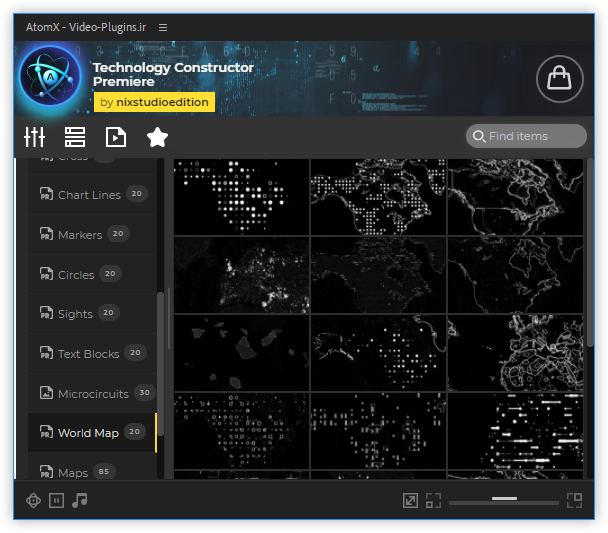Image resolution: width=608 pixels, height=533 pixels.
Task: Open the outlined Europe map thumbnail
Action: [515, 353]
